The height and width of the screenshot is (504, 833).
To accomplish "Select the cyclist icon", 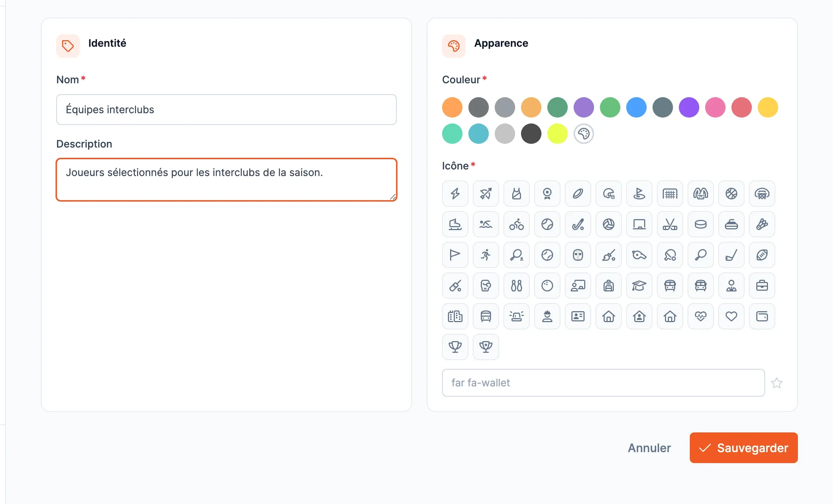I will click(x=516, y=224).
